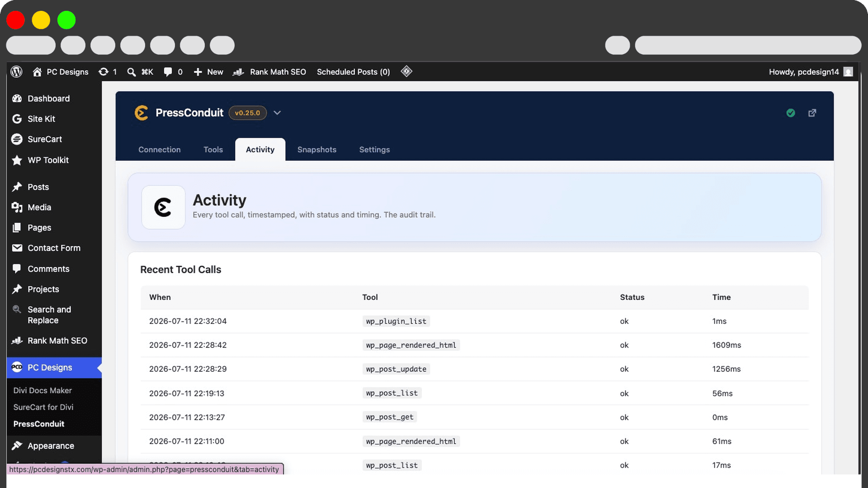Open the WordPress logo menu
Screen dimensions: 868x488
click(x=16, y=72)
